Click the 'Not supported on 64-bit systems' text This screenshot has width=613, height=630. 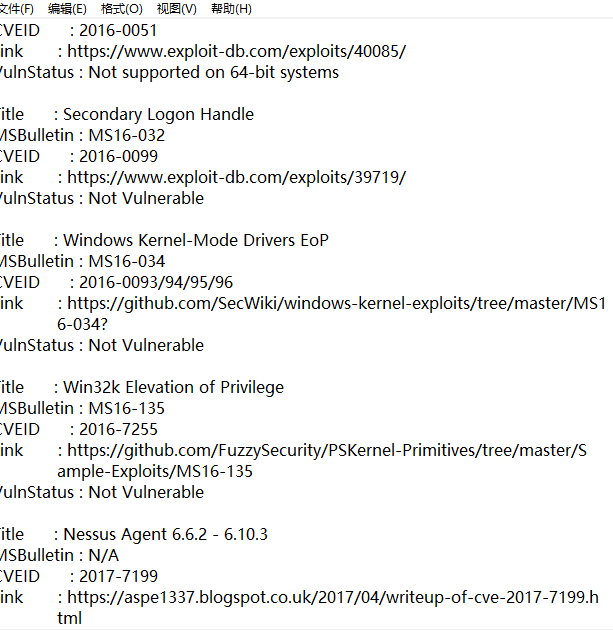point(213,72)
